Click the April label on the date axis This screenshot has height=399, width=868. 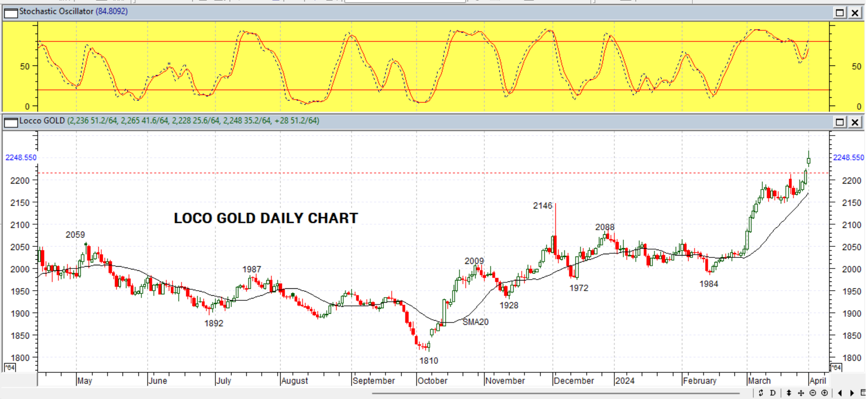coord(818,381)
